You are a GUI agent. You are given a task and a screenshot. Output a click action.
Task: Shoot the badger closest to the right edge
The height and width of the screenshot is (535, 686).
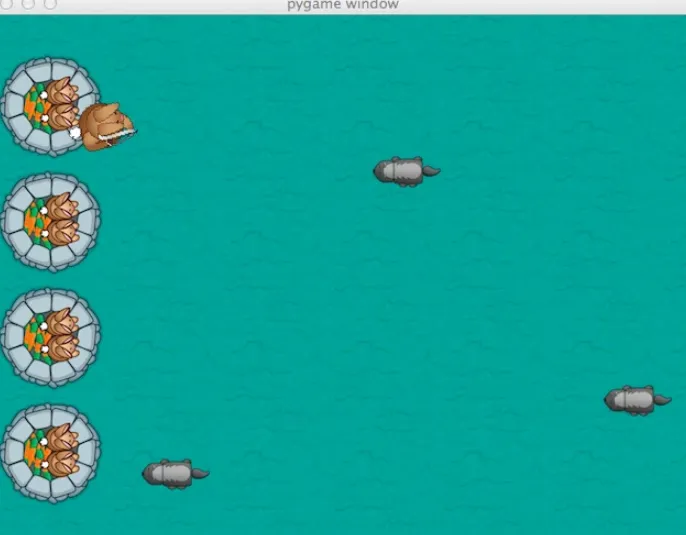[637, 400]
